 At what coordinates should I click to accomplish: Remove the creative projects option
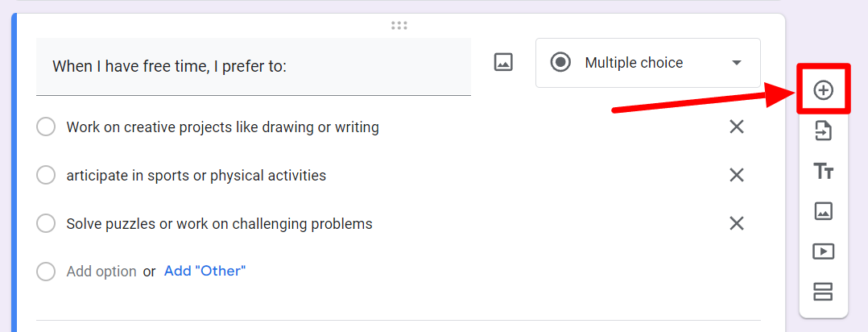736,127
